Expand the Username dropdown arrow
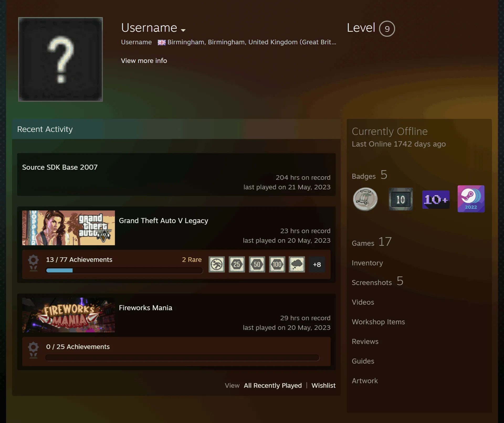 pyautogui.click(x=183, y=30)
